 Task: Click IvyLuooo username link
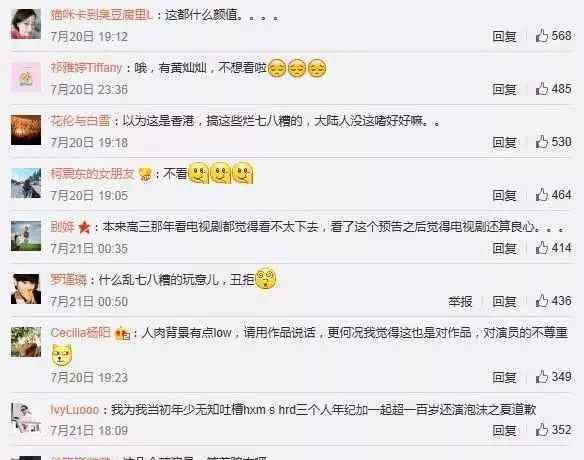point(75,409)
